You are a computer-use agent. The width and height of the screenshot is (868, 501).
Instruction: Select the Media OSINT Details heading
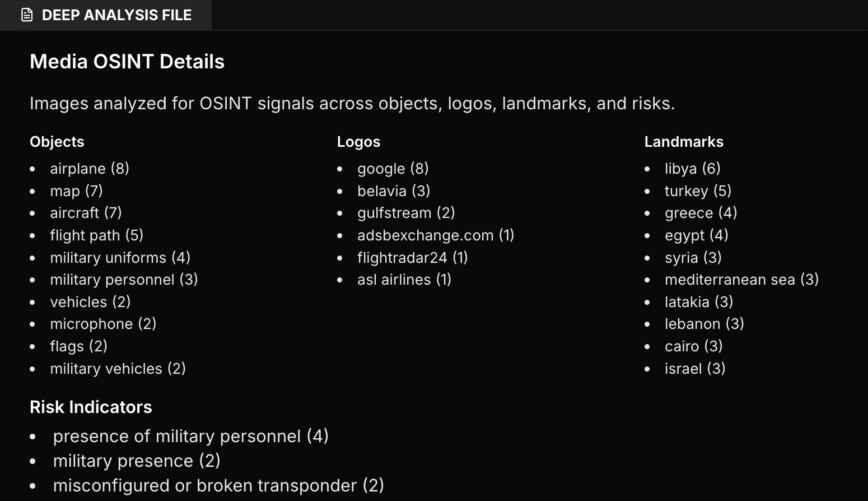127,62
